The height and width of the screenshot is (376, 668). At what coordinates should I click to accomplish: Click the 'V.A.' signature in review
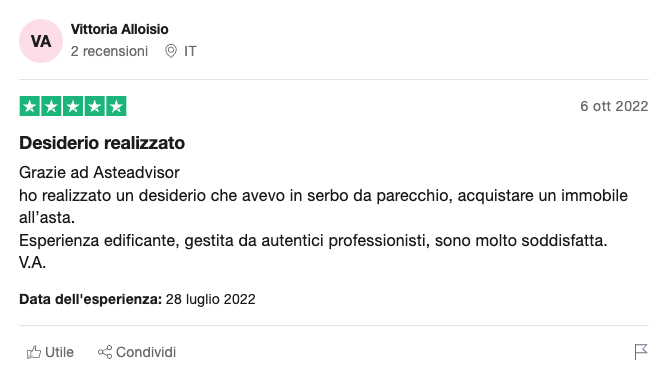pos(32,263)
